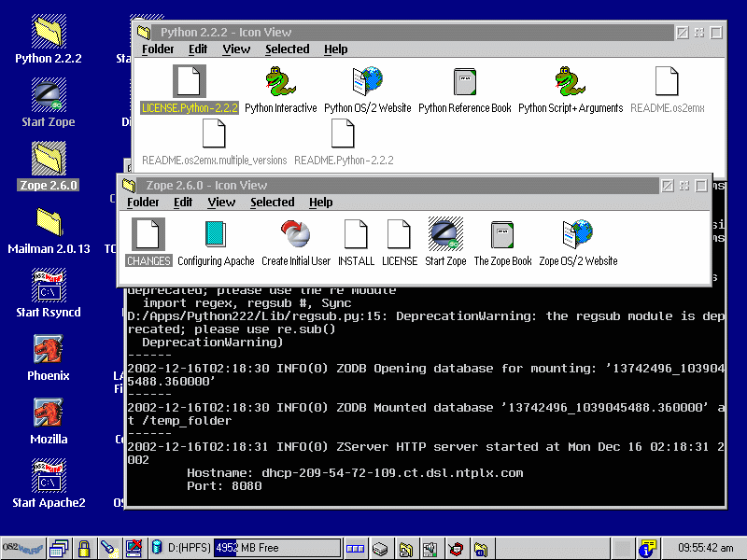The height and width of the screenshot is (560, 747).
Task: Open View menu in Zope window
Action: [x=221, y=203]
